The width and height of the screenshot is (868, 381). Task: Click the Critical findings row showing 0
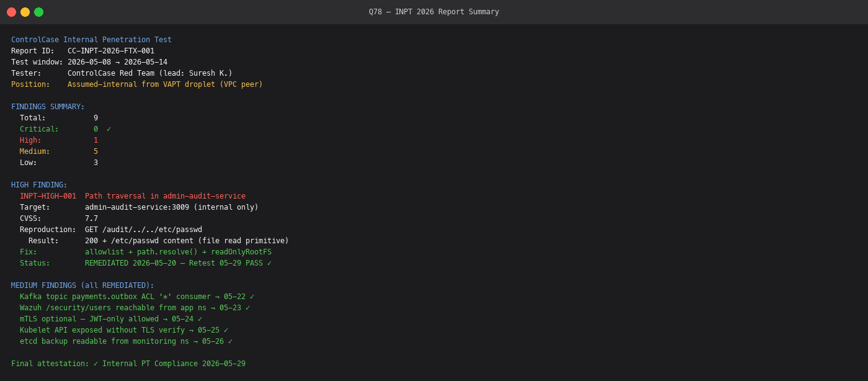65,129
